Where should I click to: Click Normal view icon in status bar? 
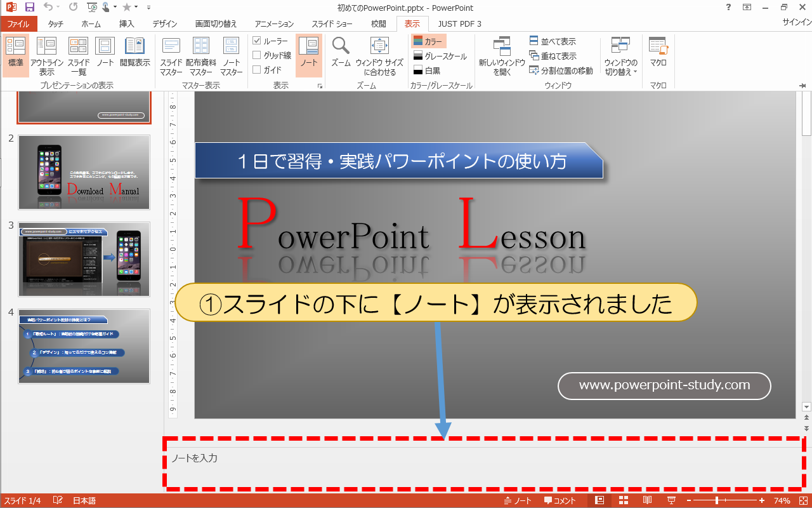[599, 500]
